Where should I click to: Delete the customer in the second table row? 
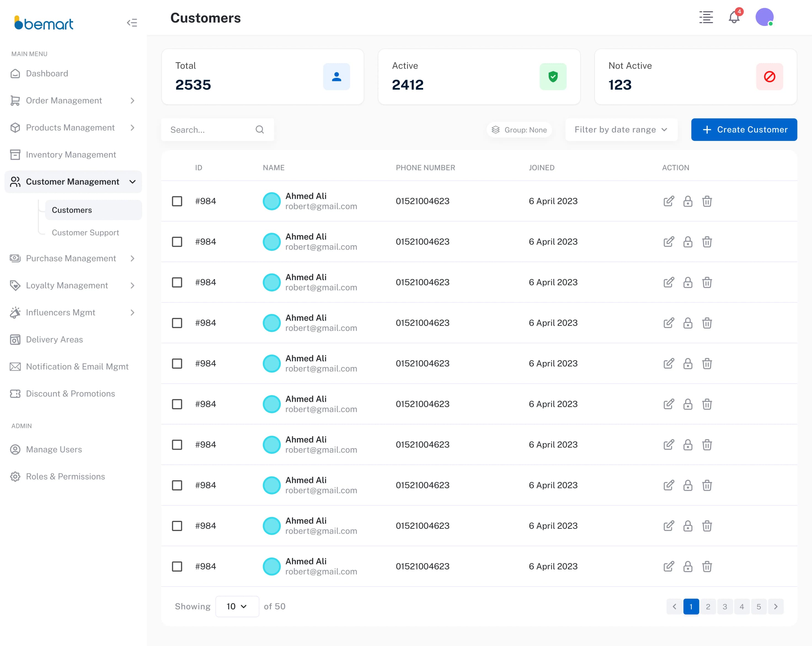click(x=707, y=242)
